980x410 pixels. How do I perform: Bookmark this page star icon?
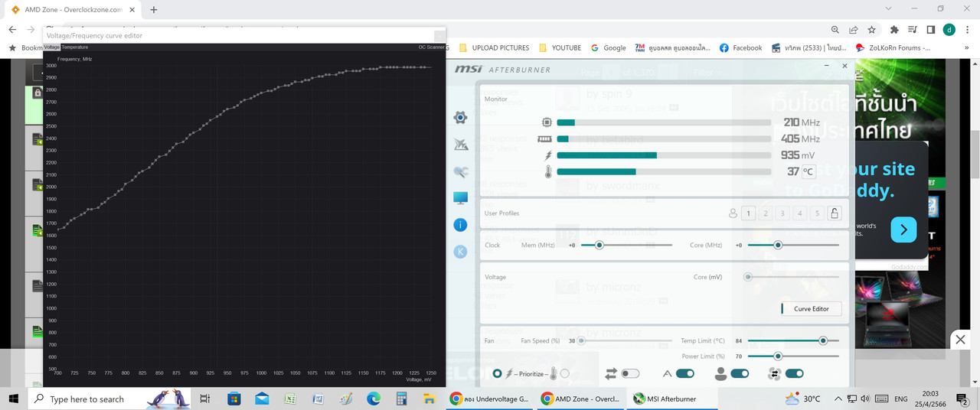(872, 29)
